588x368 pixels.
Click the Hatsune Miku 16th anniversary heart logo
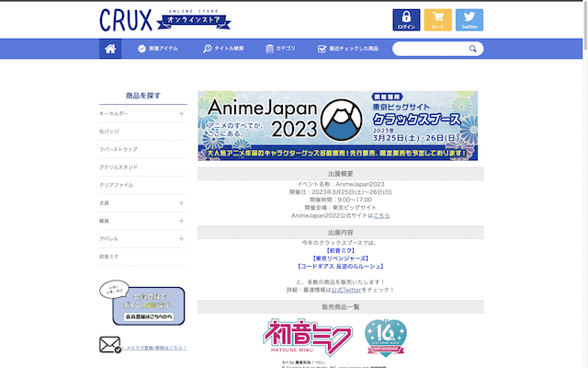386,338
